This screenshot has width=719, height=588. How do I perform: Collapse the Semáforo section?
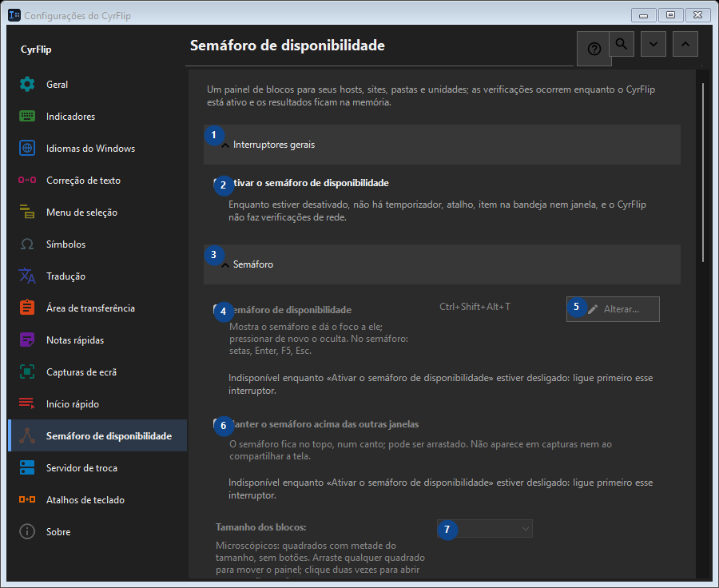pyautogui.click(x=442, y=264)
